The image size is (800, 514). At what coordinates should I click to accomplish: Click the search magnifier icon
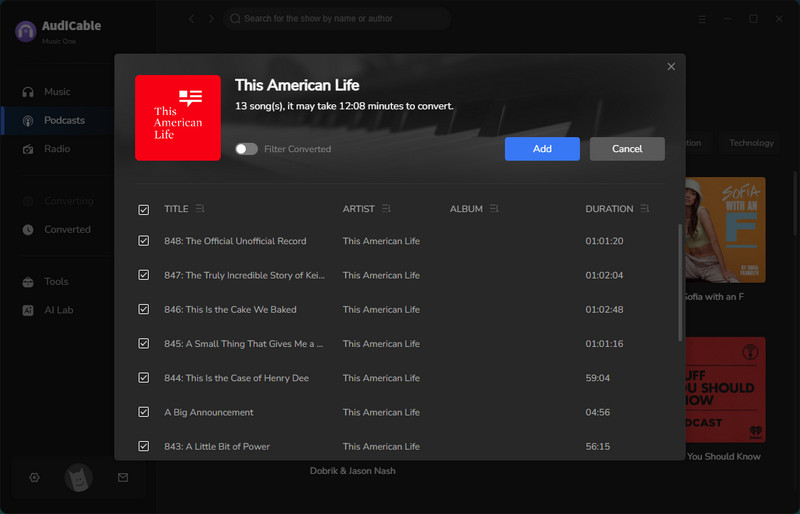(x=235, y=19)
